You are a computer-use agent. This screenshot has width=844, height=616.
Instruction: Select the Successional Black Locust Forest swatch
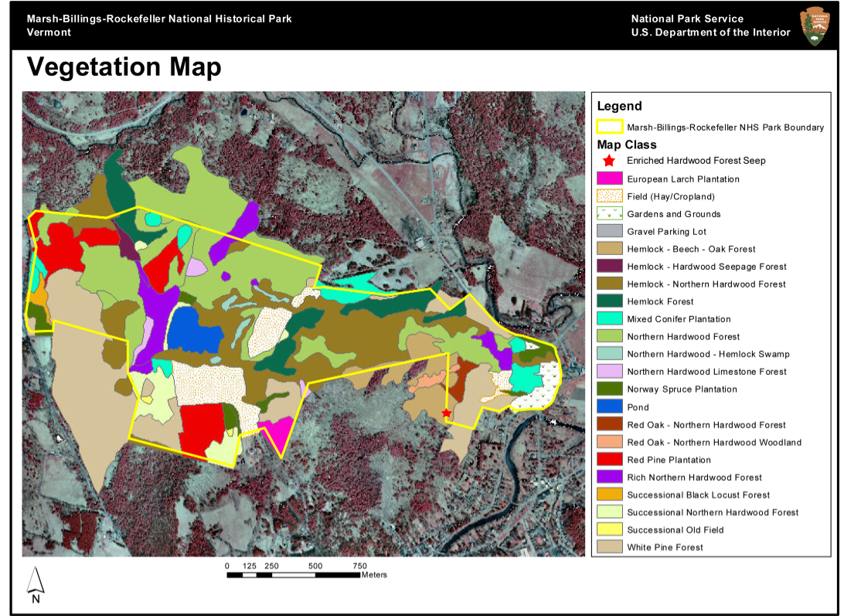tap(609, 495)
